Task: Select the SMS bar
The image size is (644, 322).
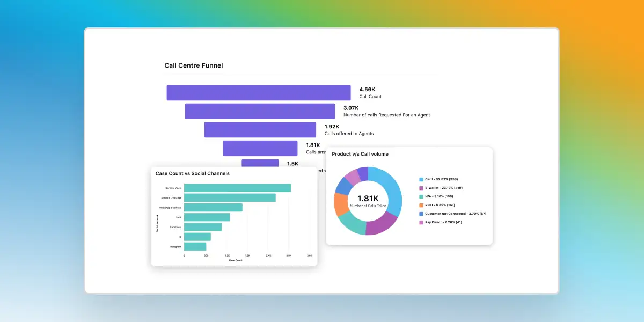Action: pos(207,217)
